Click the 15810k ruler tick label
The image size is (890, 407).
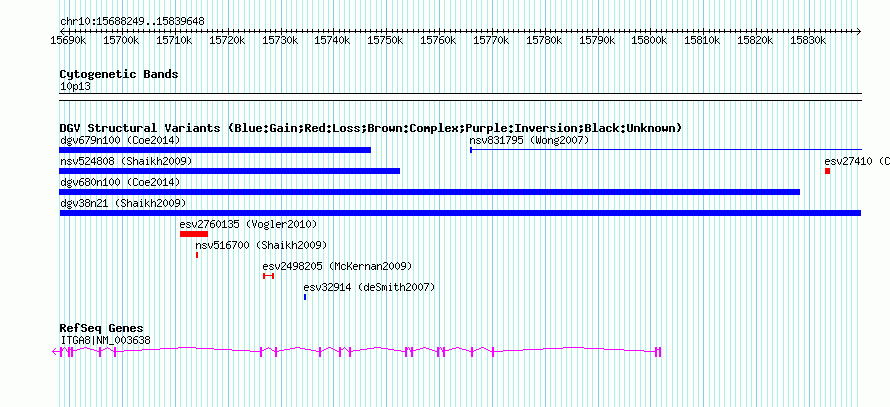(703, 41)
